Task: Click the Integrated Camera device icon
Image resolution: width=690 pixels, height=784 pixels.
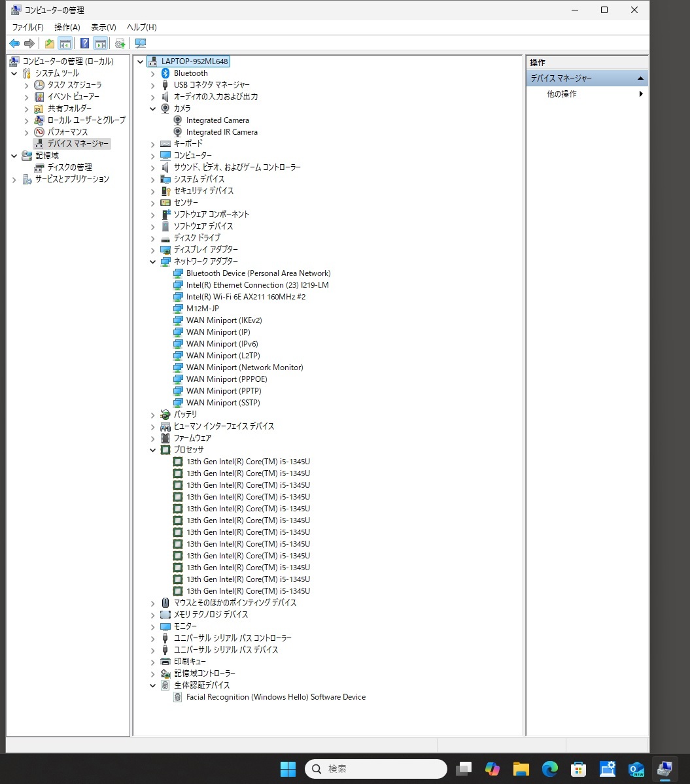Action: click(x=177, y=120)
